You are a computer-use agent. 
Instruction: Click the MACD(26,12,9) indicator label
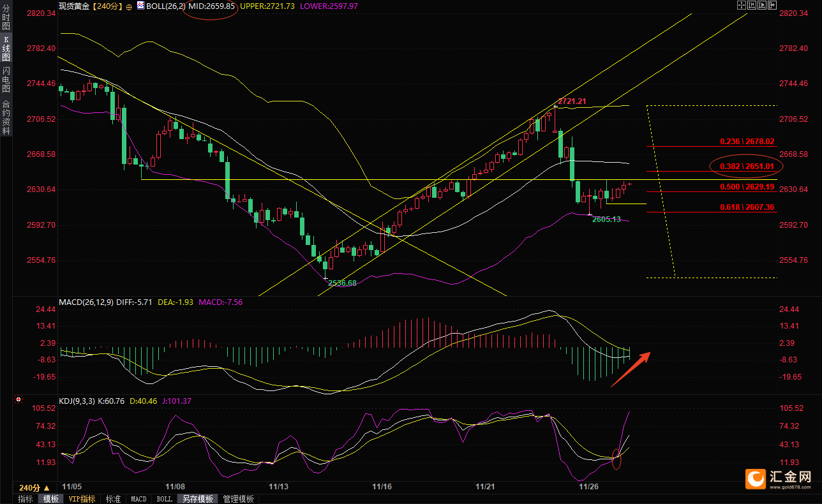click(86, 302)
